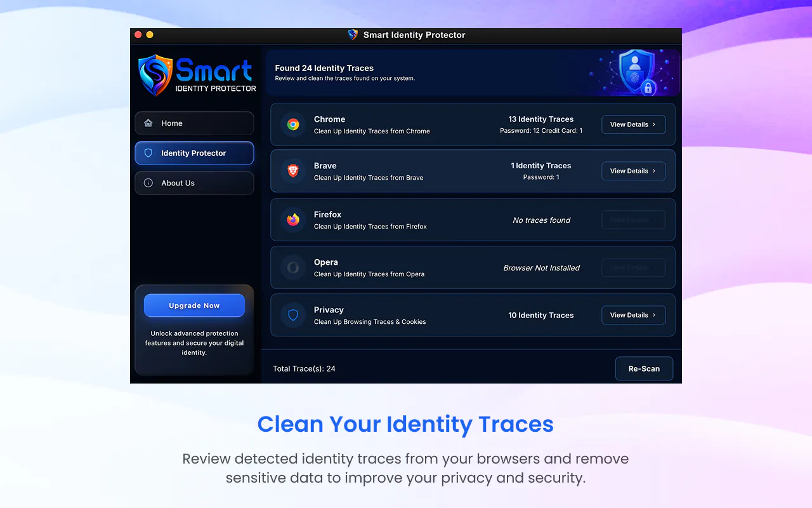The width and height of the screenshot is (812, 508).
Task: Click the 'Opera' row title
Action: click(326, 262)
